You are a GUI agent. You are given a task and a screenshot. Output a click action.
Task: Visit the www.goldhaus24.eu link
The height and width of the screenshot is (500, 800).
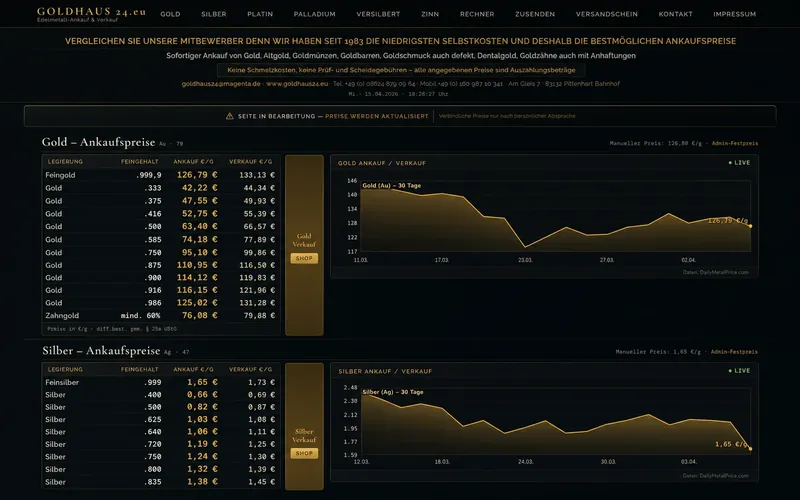pos(297,84)
